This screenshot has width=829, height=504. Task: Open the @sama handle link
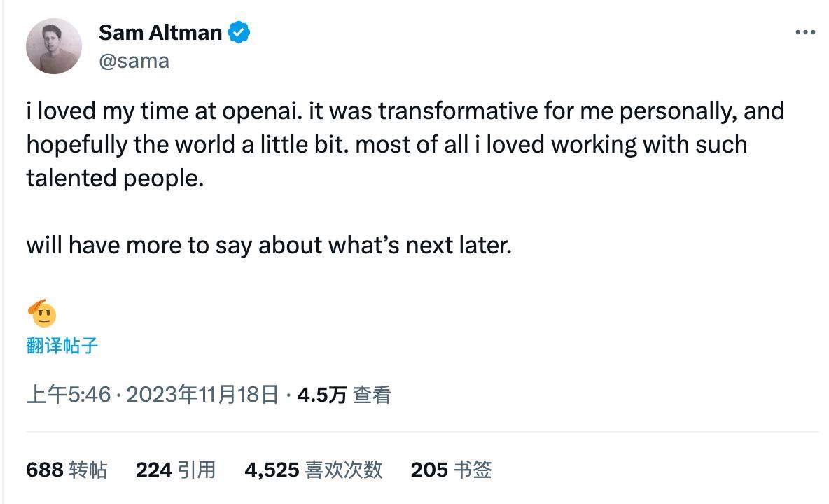(x=134, y=61)
